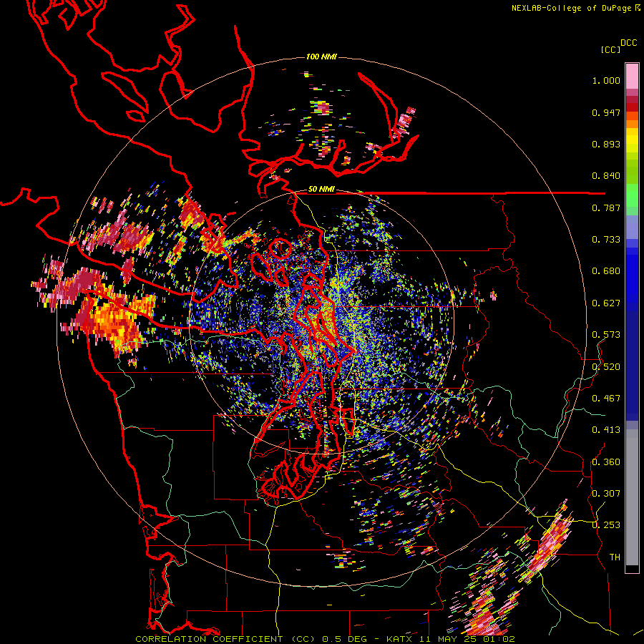Click the TH threshold legend label
This screenshot has height=644, width=644.
[x=615, y=557]
